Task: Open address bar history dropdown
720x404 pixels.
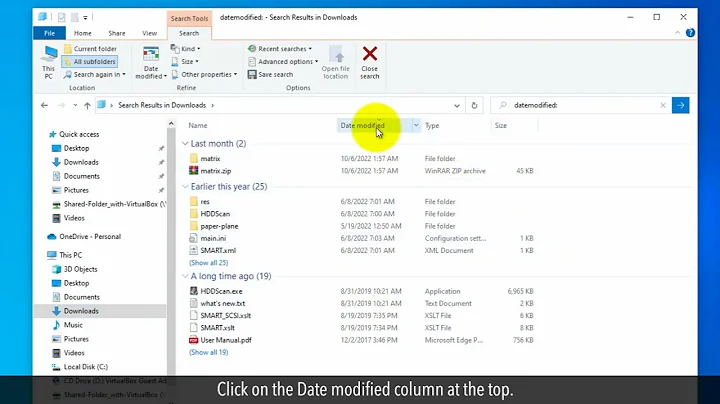Action: (457, 106)
